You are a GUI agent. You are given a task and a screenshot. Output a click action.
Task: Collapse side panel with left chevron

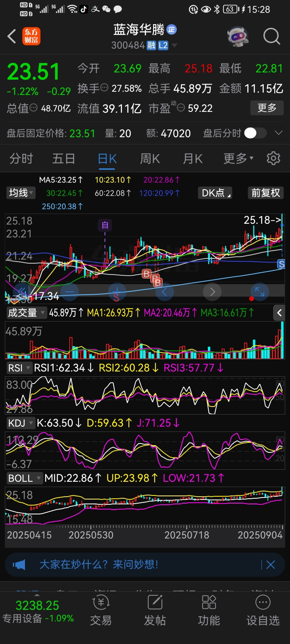tap(280, 313)
